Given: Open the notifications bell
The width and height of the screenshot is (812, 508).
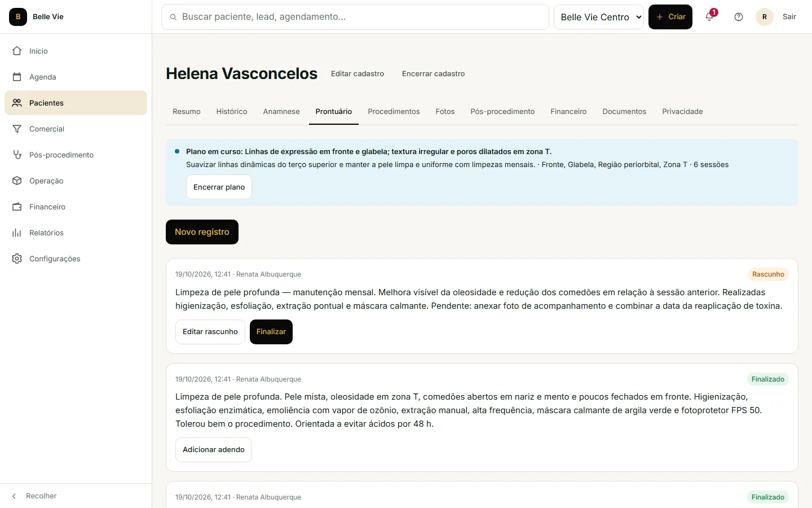Looking at the screenshot, I should pyautogui.click(x=709, y=17).
